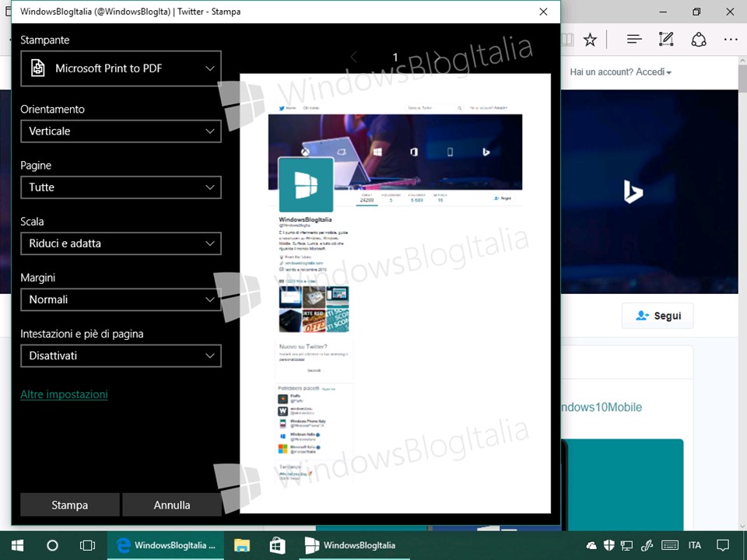Click the 'Orientamento' label
This screenshot has width=747, height=560.
[52, 110]
